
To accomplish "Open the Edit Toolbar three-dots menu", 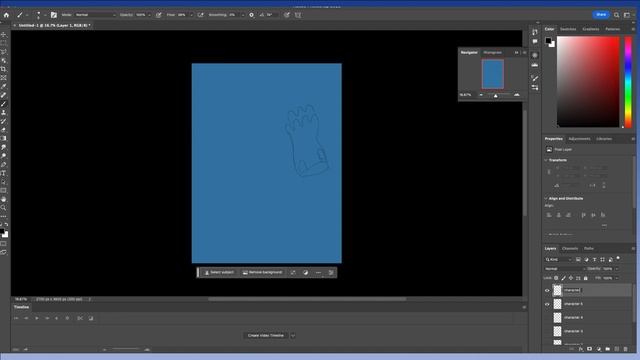I will pos(4,216).
